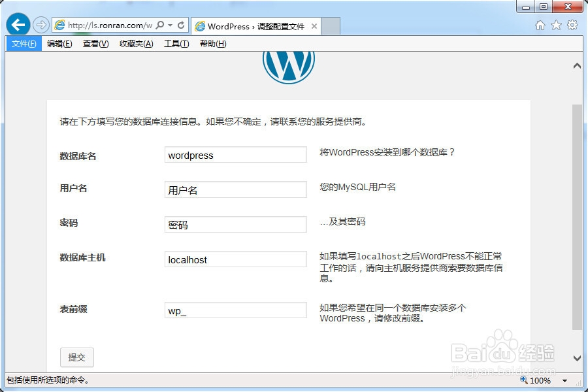
Task: Click the browser forward arrow button
Action: 41,25
